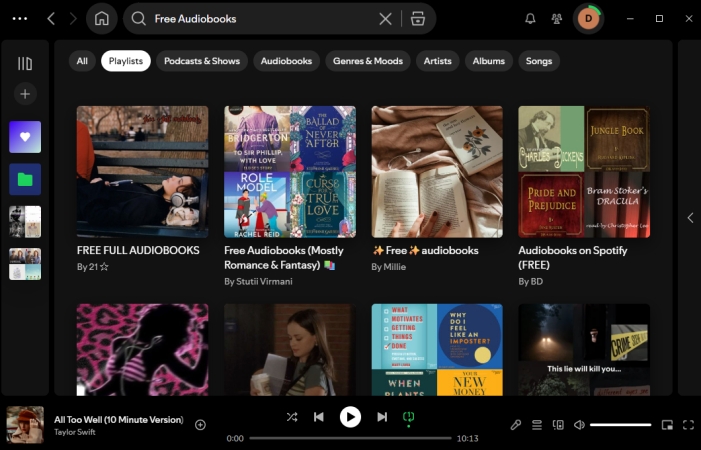Mute the volume speaker icon
Screen dimensions: 701x450
coord(579,425)
